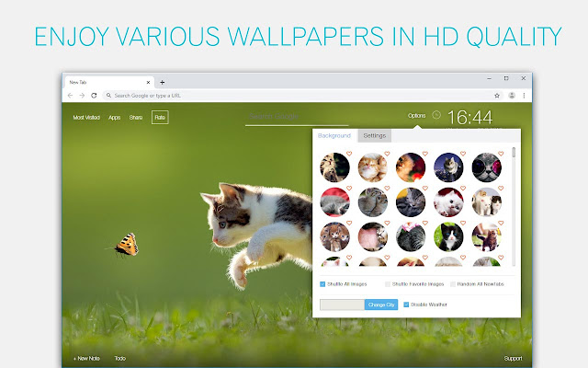This screenshot has height=368, width=588.
Task: Open the Todo list
Action: click(x=120, y=358)
